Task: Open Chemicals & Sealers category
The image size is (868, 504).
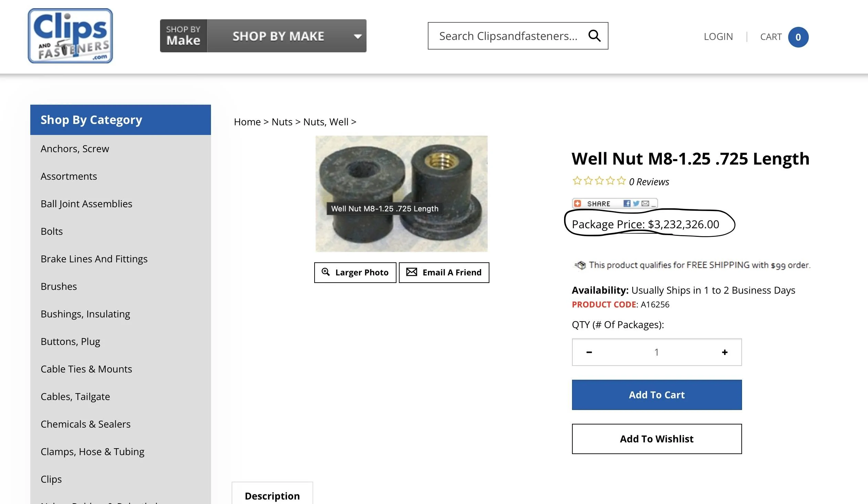Action: click(x=85, y=424)
